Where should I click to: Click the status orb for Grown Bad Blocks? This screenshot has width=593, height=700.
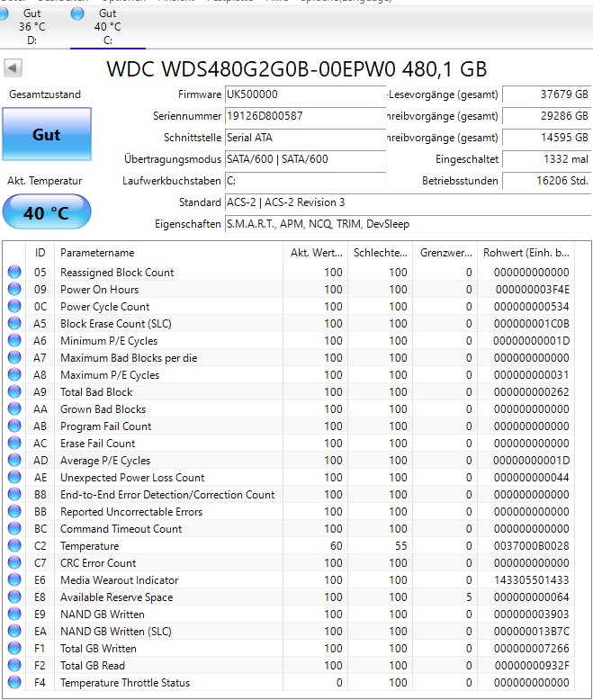14,408
